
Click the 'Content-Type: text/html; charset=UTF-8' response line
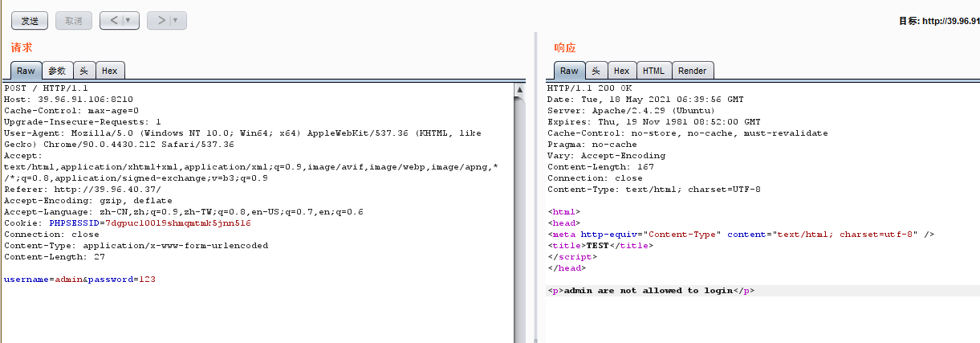654,190
